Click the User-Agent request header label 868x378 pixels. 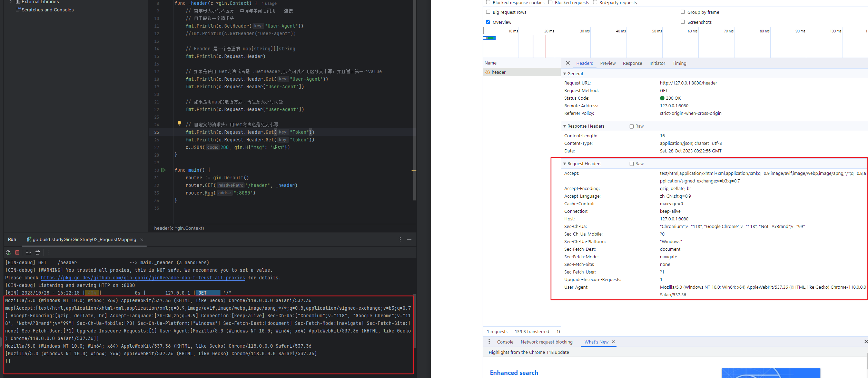click(576, 287)
